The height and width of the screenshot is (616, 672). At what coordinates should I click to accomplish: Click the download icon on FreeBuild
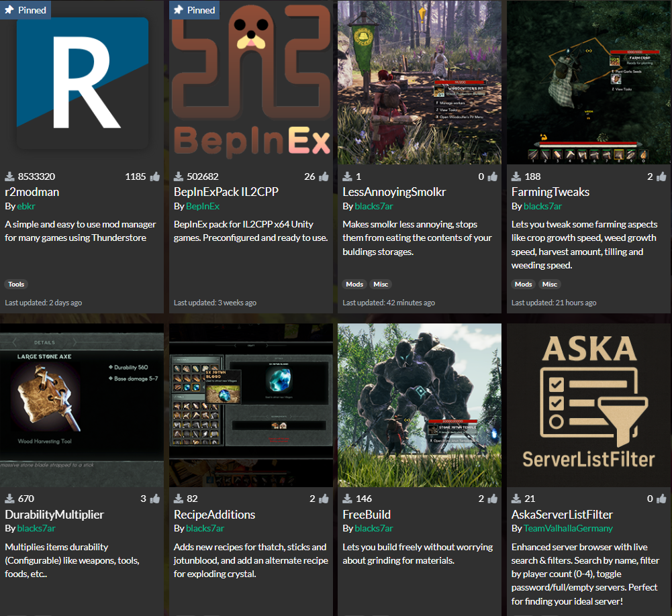tap(348, 499)
